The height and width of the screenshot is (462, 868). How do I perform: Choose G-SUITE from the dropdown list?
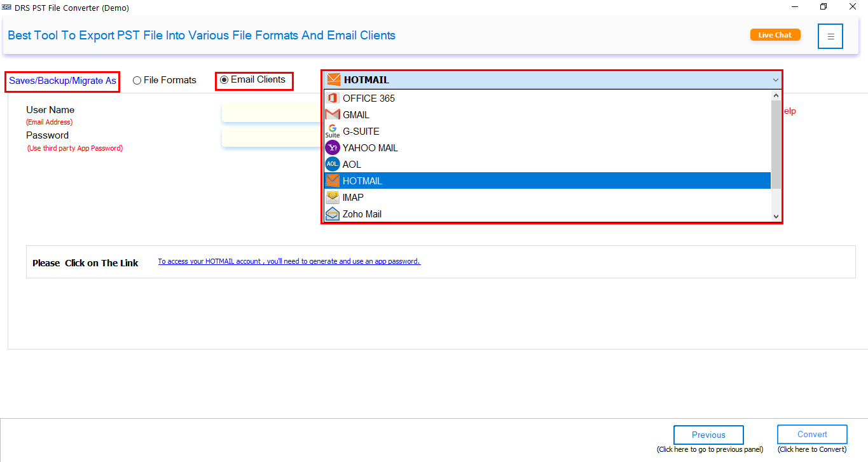[x=547, y=131]
